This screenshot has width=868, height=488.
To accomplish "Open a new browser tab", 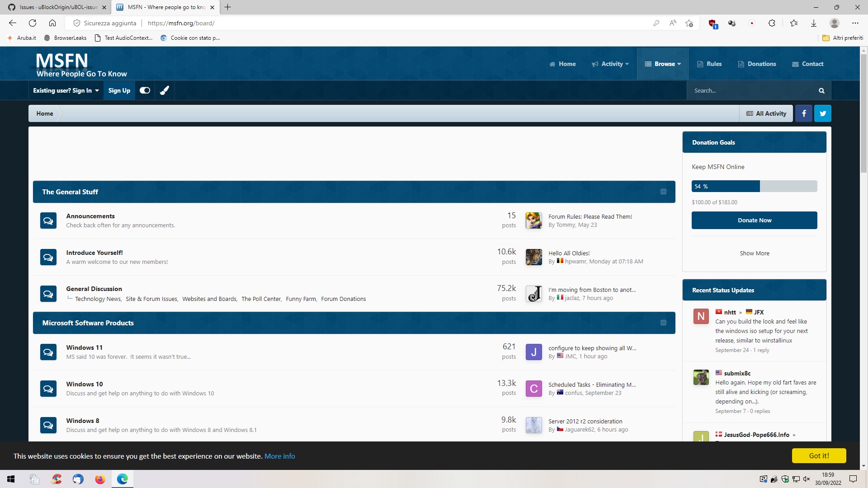I will 228,7.
